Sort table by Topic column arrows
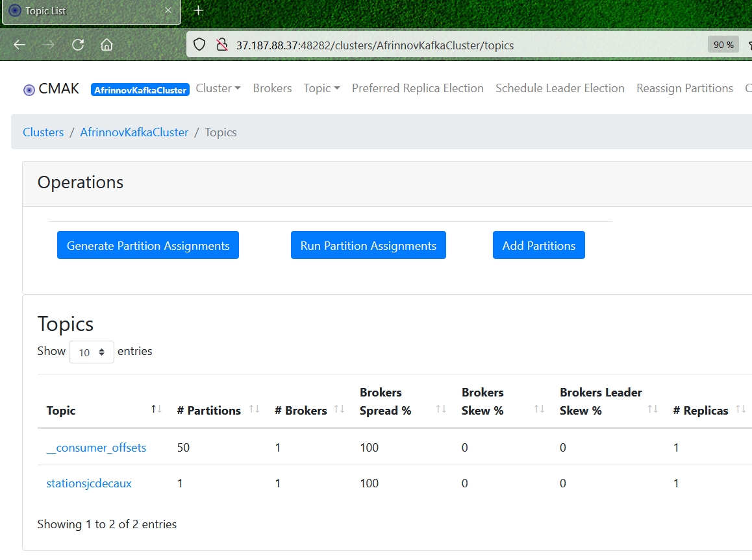Viewport: 752px width, 560px height. click(157, 409)
